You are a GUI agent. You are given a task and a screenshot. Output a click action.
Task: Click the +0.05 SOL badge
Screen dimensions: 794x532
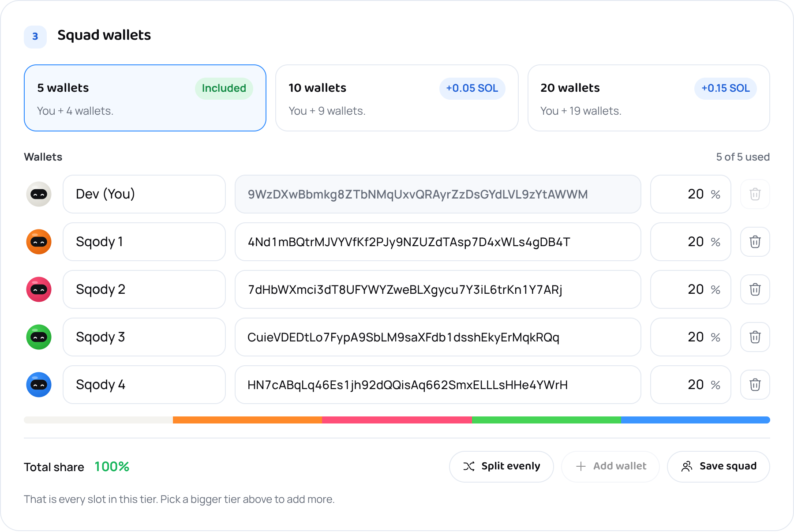pos(472,88)
